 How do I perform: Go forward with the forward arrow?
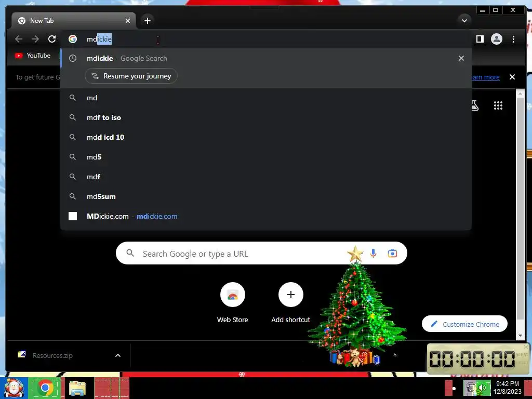click(x=35, y=39)
